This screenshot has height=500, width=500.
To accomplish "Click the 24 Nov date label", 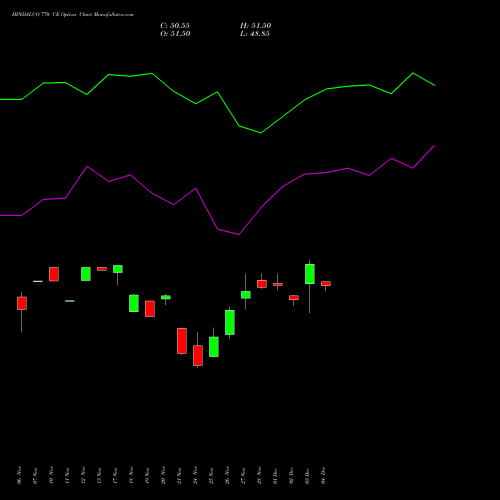I will [195, 475].
